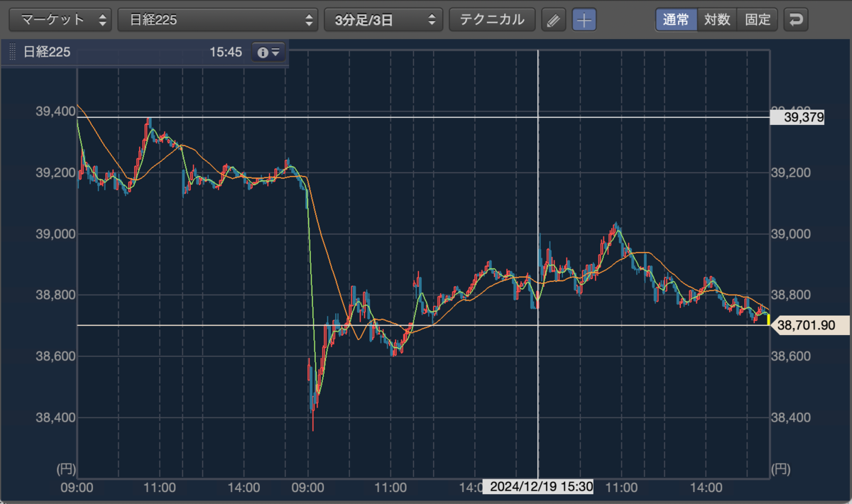Open the 日経225 symbol dropdown
This screenshot has height=504, width=852.
[x=217, y=19]
